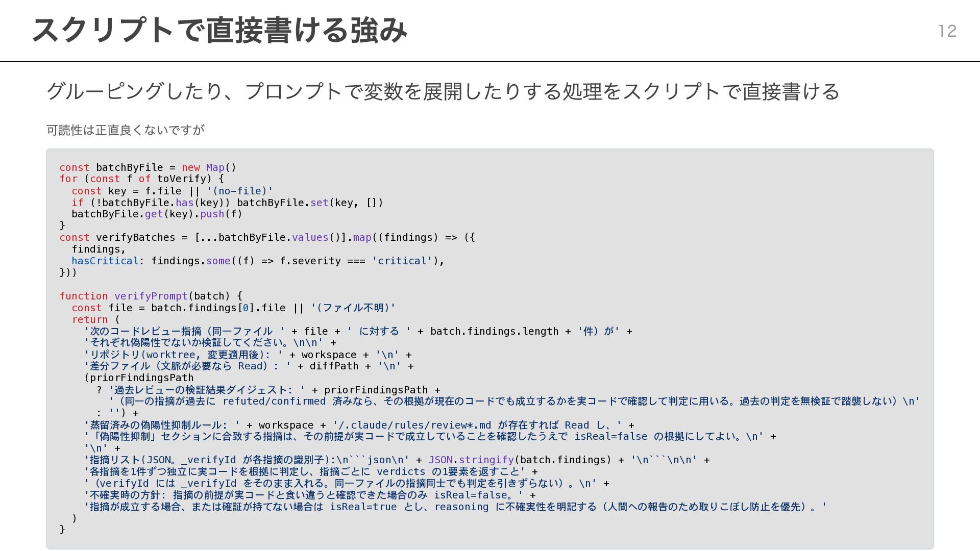Click the line 'const batchByFile = new Map()'
This screenshot has height=551, width=980.
click(148, 167)
